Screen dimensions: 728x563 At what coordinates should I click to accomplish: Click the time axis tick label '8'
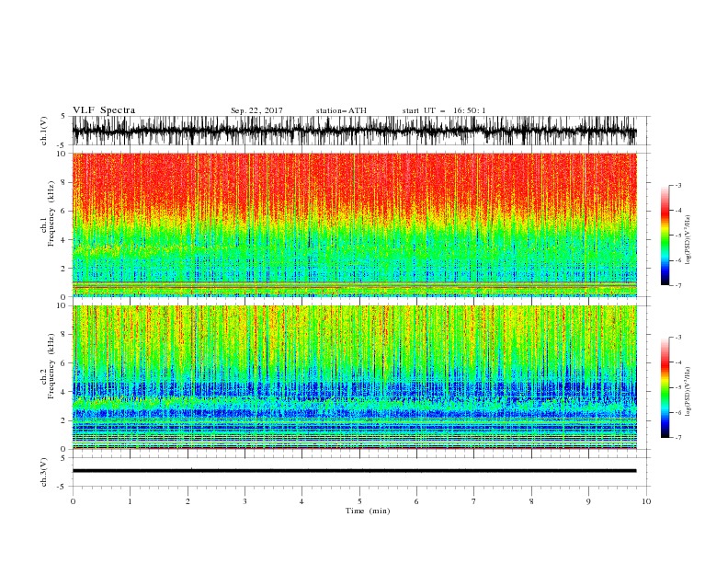point(531,501)
